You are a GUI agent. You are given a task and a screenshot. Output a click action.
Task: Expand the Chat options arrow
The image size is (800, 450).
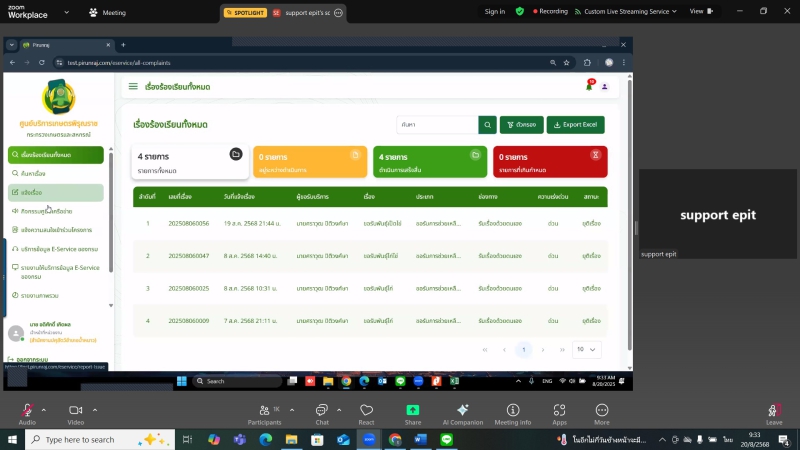click(x=339, y=410)
